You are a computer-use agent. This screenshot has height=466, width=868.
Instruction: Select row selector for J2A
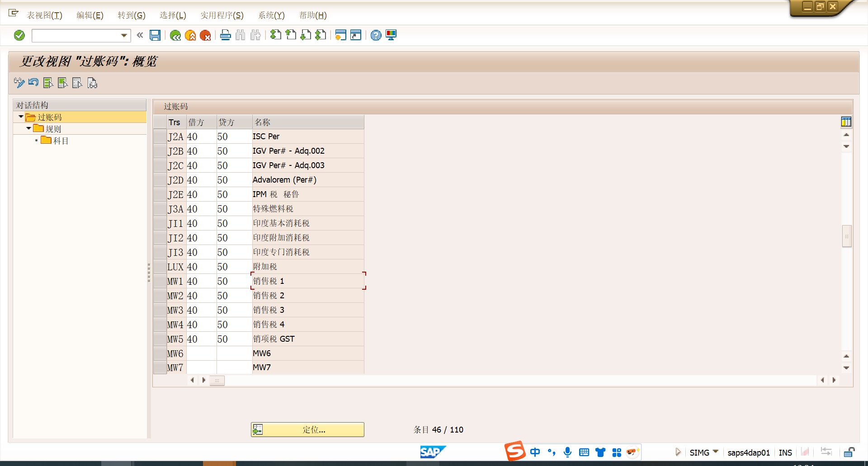click(160, 137)
